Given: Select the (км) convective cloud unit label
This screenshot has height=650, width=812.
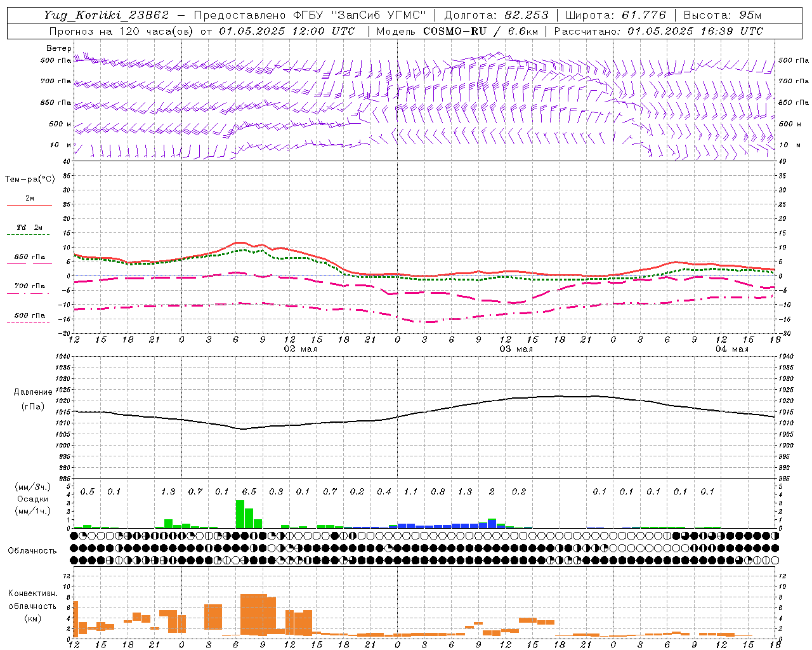Looking at the screenshot, I should tap(32, 618).
